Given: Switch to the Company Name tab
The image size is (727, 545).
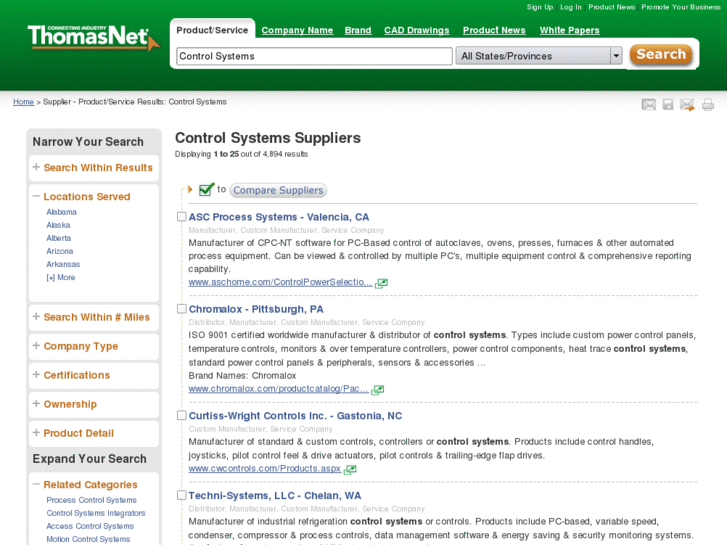Looking at the screenshot, I should click(297, 31).
